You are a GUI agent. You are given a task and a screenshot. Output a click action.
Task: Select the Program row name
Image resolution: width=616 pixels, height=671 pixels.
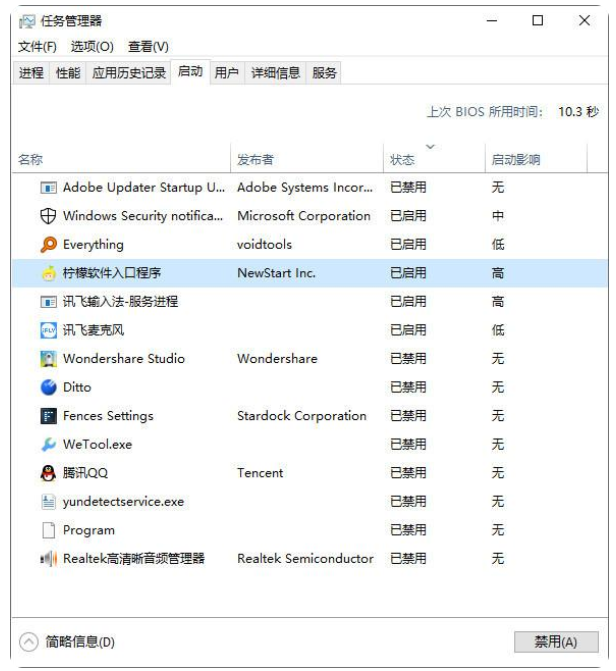pos(89,531)
